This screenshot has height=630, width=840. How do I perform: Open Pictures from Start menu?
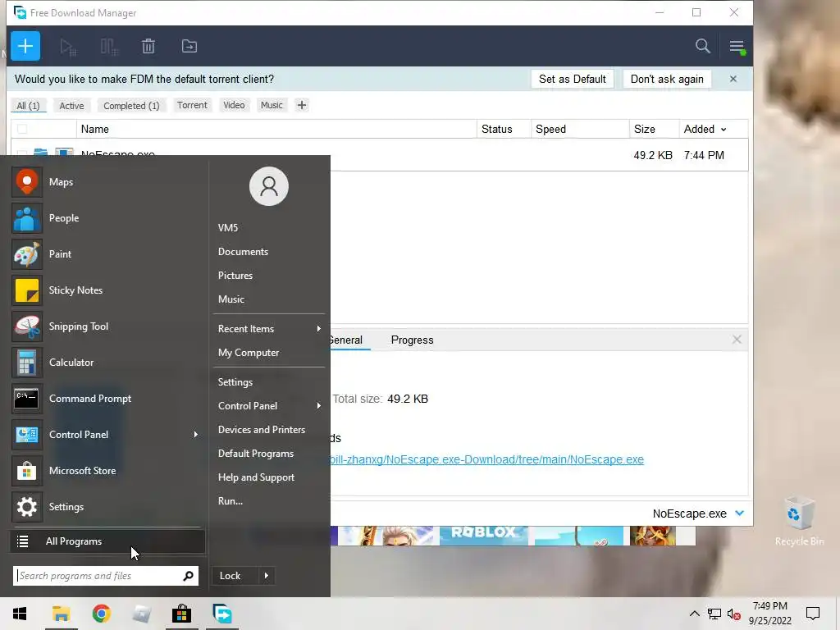point(235,276)
